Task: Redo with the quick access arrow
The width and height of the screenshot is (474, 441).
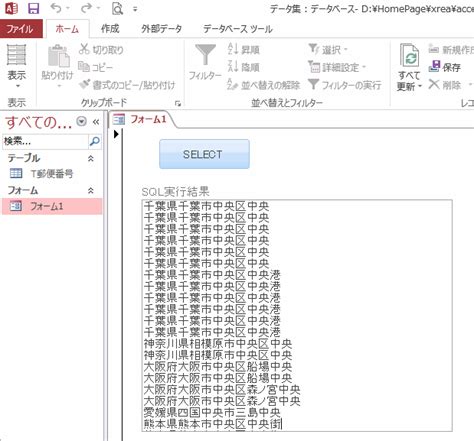Action: coord(86,8)
